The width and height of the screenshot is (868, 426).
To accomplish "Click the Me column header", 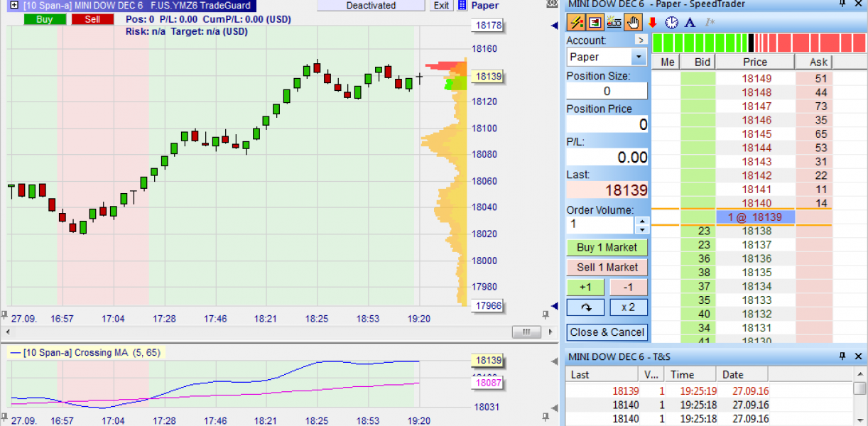I will pyautogui.click(x=667, y=62).
